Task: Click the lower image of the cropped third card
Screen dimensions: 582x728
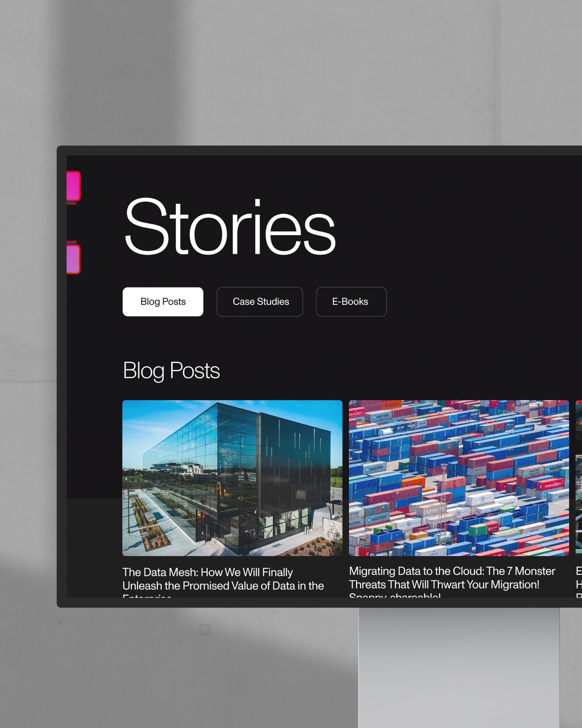Action: coord(579,504)
